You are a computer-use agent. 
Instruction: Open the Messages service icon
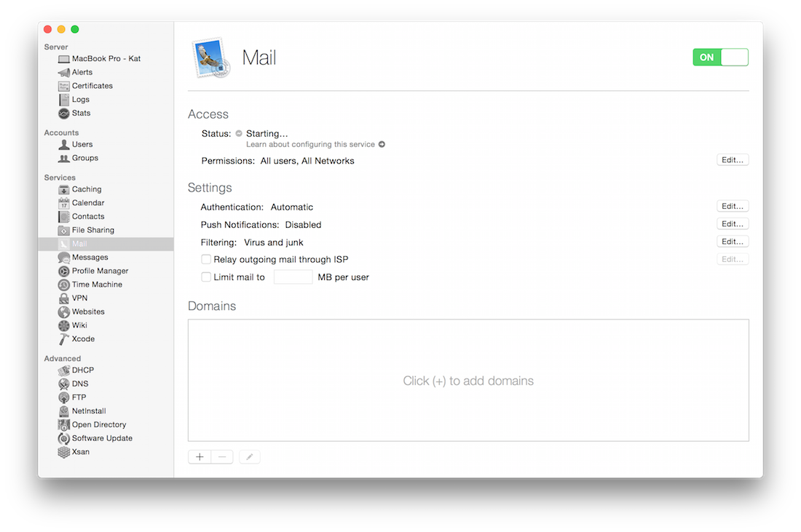(x=64, y=258)
